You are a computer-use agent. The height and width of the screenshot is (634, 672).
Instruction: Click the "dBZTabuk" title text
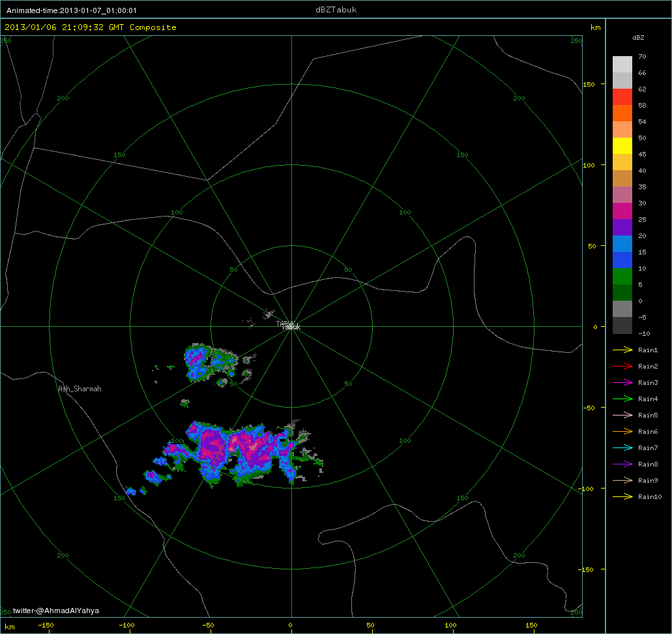point(336,10)
